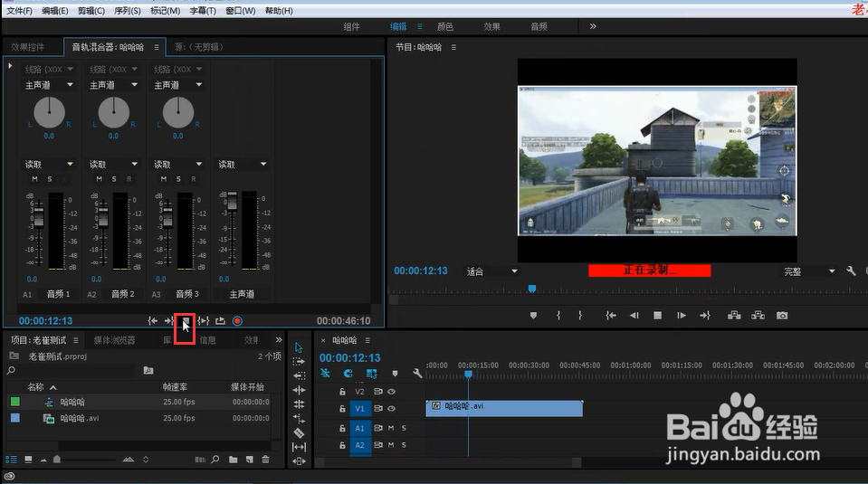The height and width of the screenshot is (484, 868).
Task: Mute the A1 track in timeline
Action: tap(391, 428)
